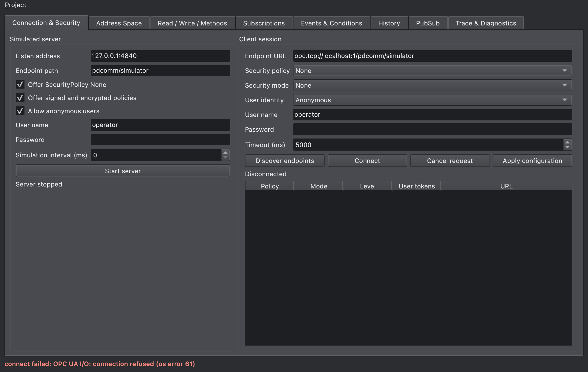Click the server User name field

click(160, 125)
